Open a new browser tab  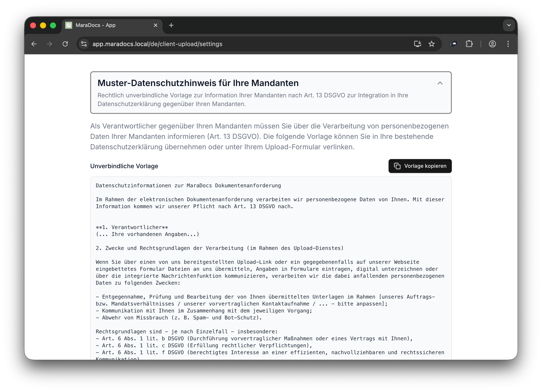point(171,25)
